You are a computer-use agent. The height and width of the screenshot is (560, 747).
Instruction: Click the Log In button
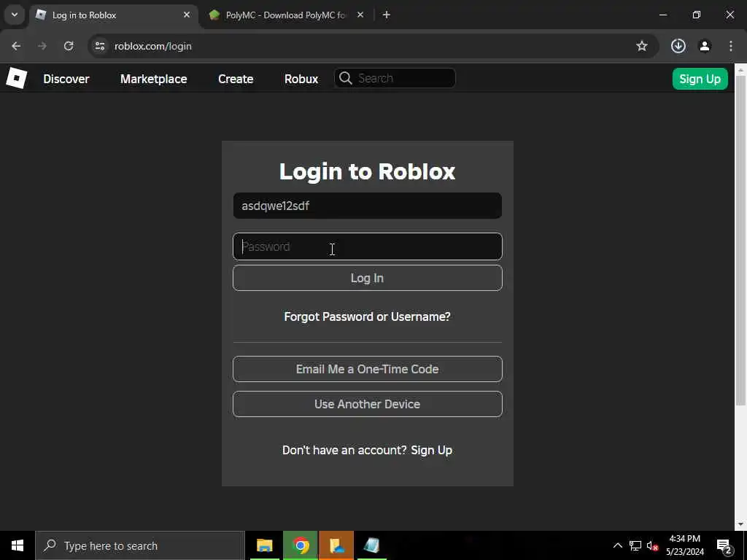click(x=368, y=278)
